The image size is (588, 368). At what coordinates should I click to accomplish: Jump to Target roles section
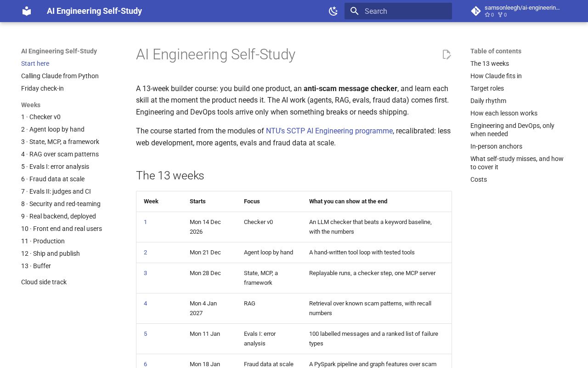(487, 88)
